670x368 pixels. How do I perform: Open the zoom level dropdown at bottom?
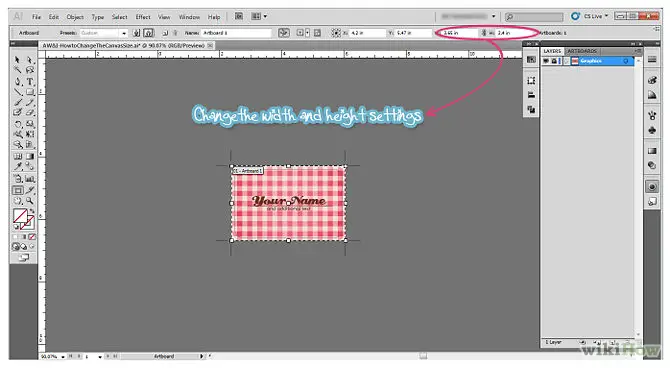pyautogui.click(x=63, y=356)
